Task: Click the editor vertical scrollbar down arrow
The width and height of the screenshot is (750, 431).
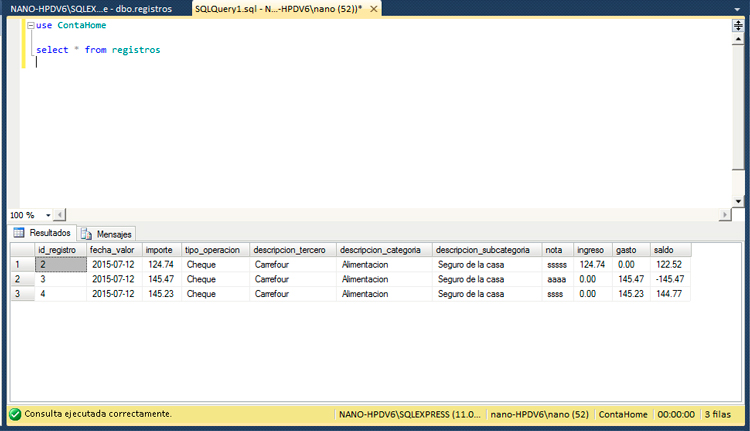Action: tap(738, 201)
